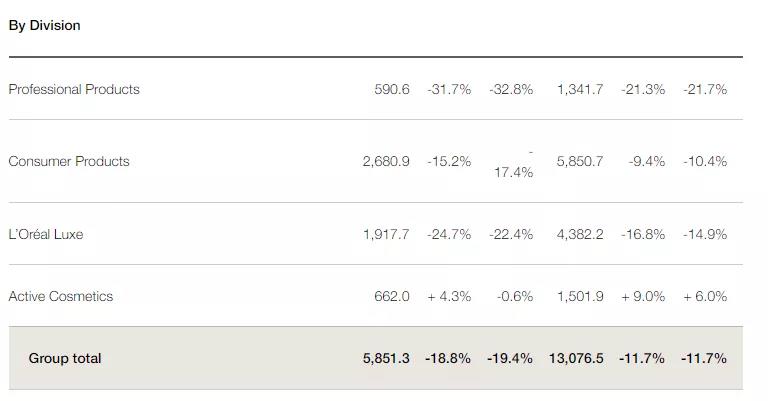This screenshot has height=401, width=768.
Task: Select the 662.0 Active Cosmetics value
Action: (x=392, y=296)
